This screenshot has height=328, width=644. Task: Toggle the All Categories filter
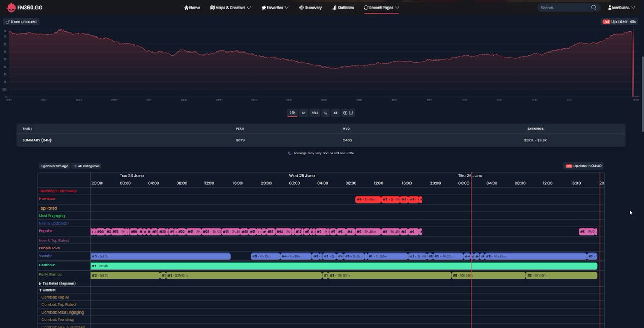click(x=86, y=166)
